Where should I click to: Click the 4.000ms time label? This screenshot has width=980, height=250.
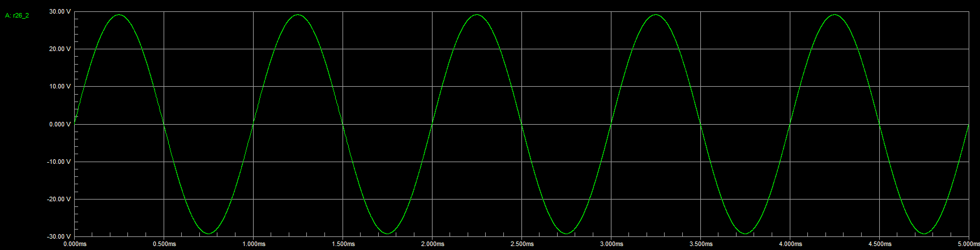tap(790, 244)
